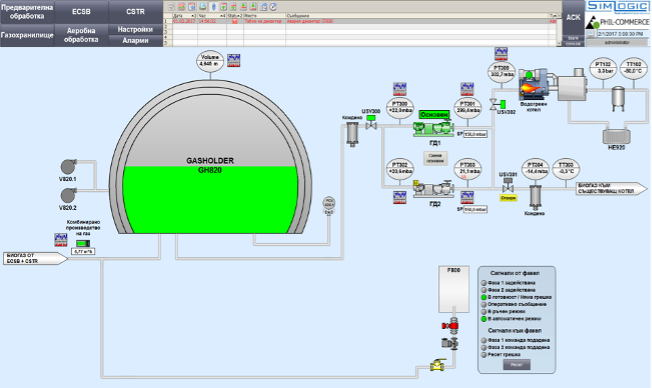The image size is (652, 388).
Task: Open trend chart icon next to Volume indicator
Action: click(x=234, y=60)
